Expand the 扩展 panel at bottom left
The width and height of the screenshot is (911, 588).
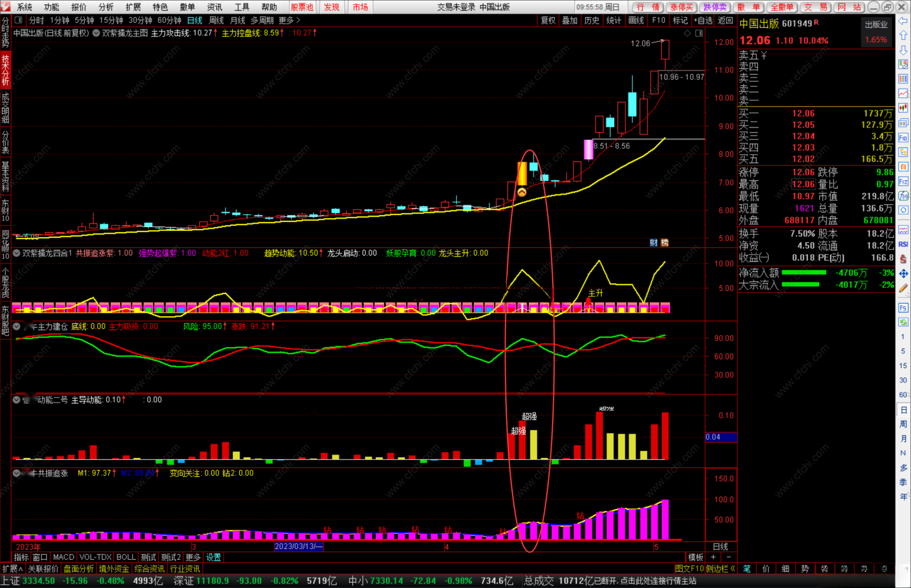(12, 568)
